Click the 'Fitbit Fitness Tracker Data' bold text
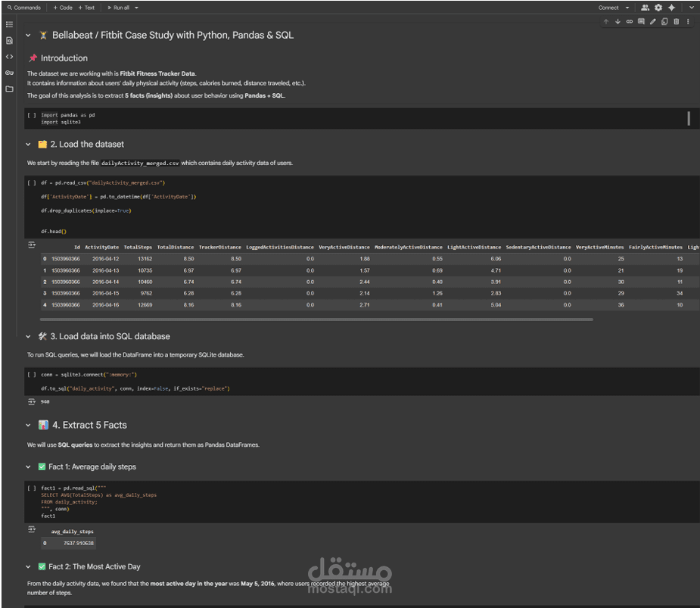Image resolution: width=700 pixels, height=608 pixels. (x=157, y=73)
